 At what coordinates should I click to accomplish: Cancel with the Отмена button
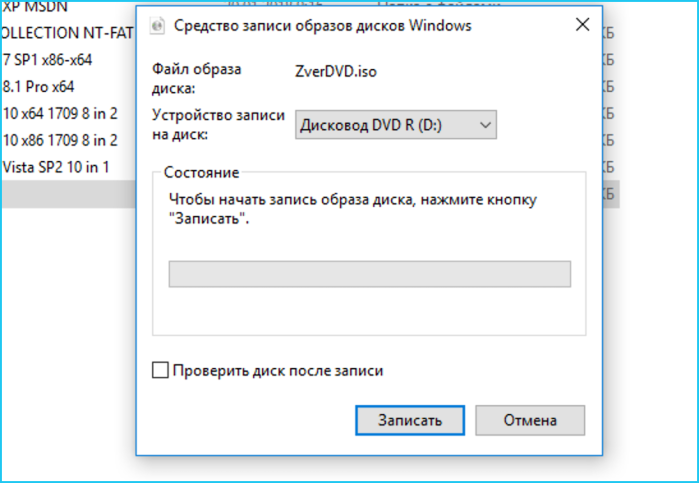(x=530, y=420)
